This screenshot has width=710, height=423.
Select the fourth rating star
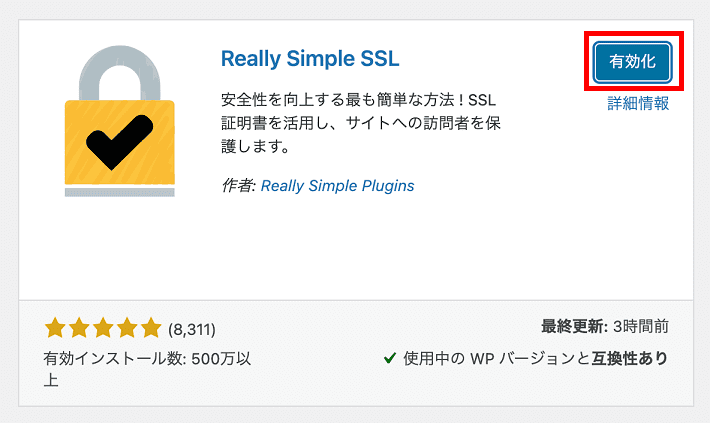(127, 328)
